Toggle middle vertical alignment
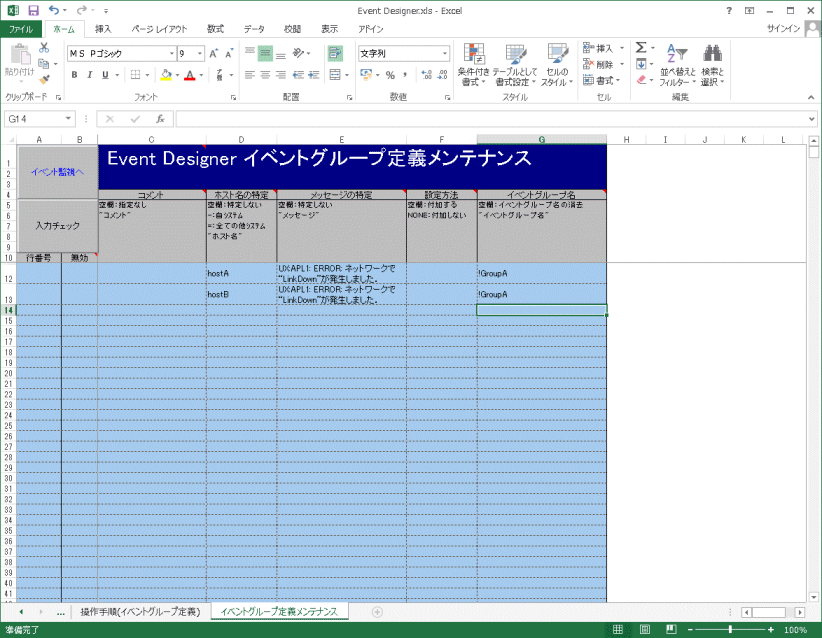 (265, 53)
